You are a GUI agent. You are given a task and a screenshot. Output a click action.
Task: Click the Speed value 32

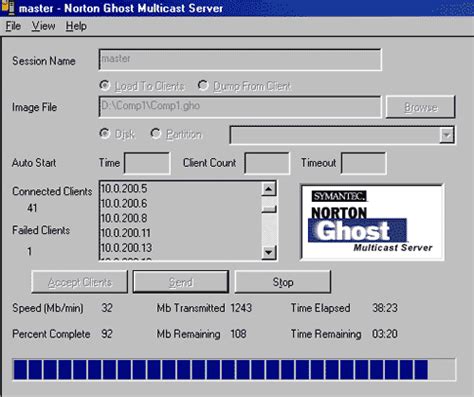[x=107, y=307]
